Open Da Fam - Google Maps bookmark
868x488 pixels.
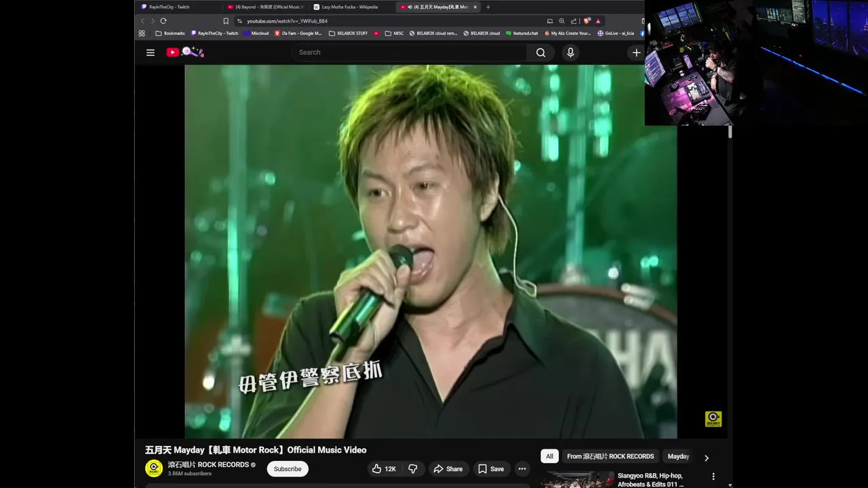pos(298,33)
